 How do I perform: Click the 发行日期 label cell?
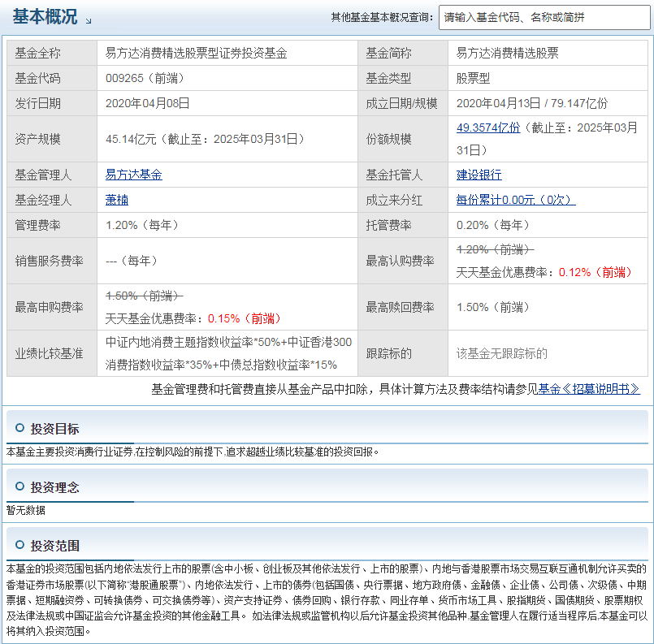[x=52, y=103]
